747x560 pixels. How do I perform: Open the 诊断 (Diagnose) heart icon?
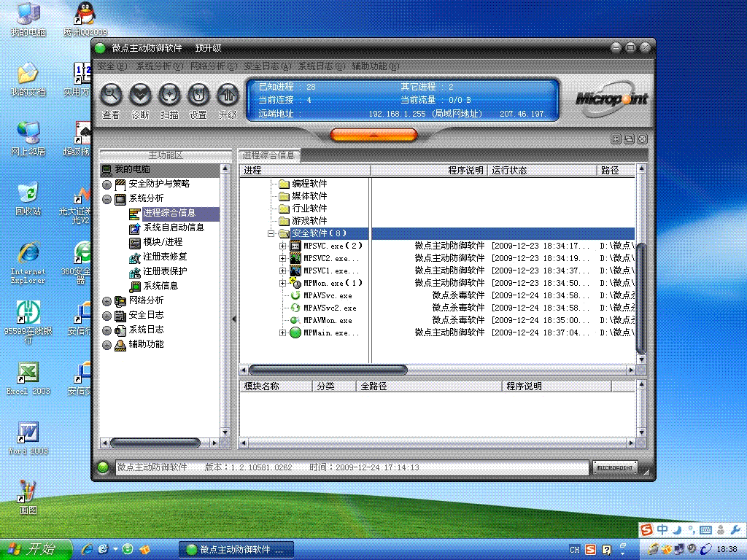coord(140,95)
